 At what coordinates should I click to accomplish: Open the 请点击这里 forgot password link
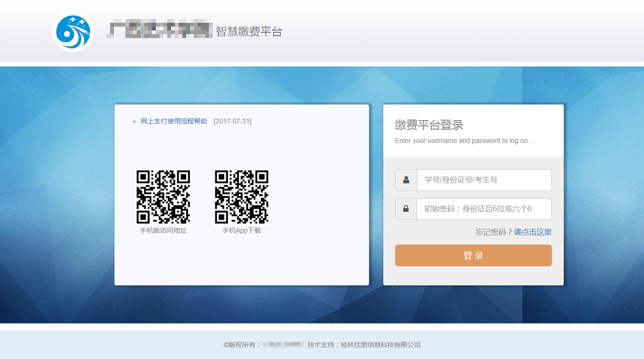click(532, 232)
